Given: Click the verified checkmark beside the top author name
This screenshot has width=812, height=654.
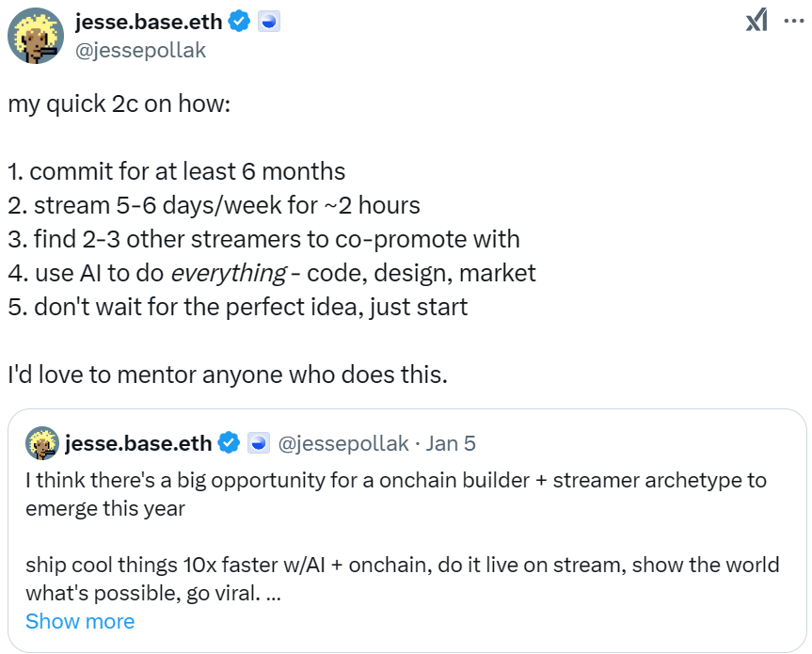Looking at the screenshot, I should (240, 22).
